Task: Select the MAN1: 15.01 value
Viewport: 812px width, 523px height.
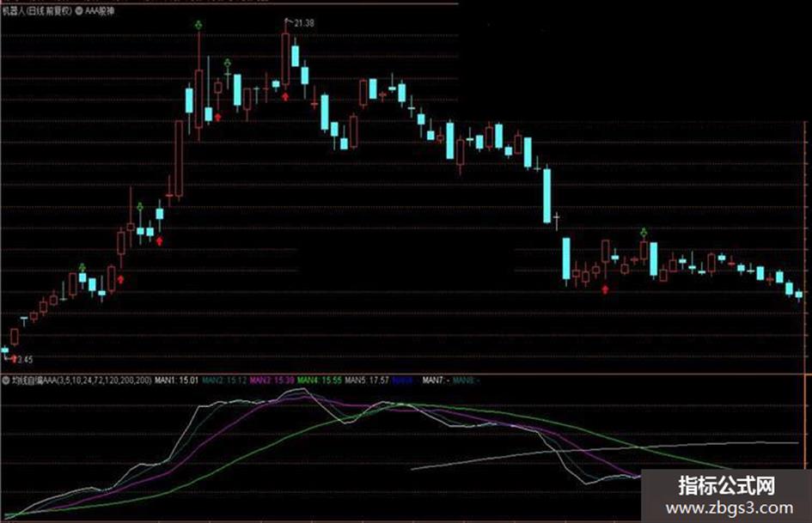Action: [177, 380]
